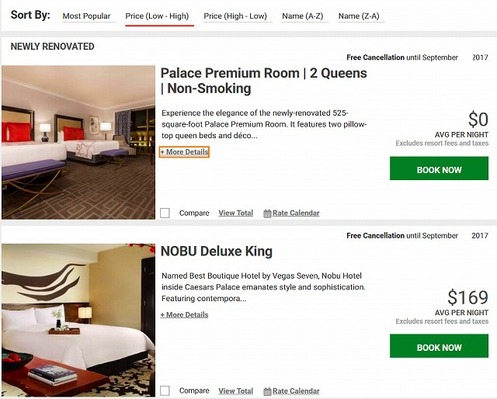Book the Palace Premium Room now

click(x=439, y=168)
